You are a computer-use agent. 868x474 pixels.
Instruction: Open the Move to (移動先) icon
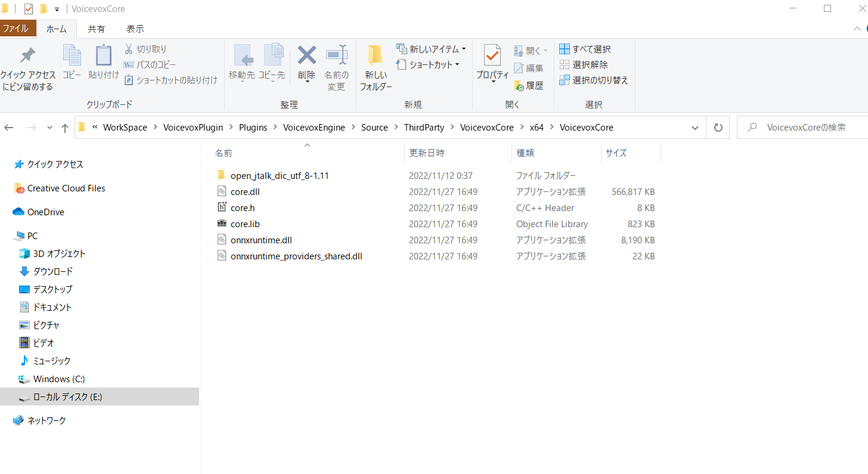[x=242, y=63]
